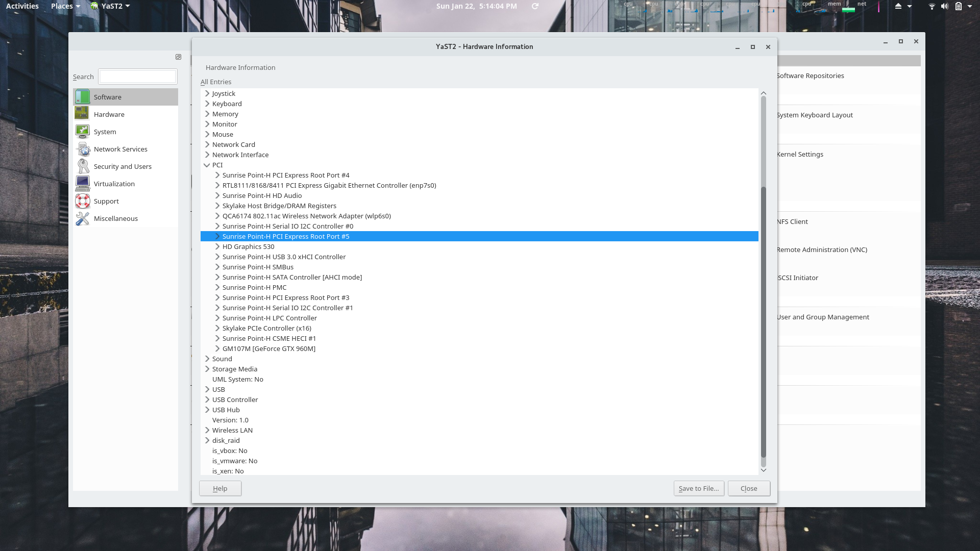Viewport: 980px width, 551px height.
Task: Open the Wi-Fi status icon
Action: point(932,6)
